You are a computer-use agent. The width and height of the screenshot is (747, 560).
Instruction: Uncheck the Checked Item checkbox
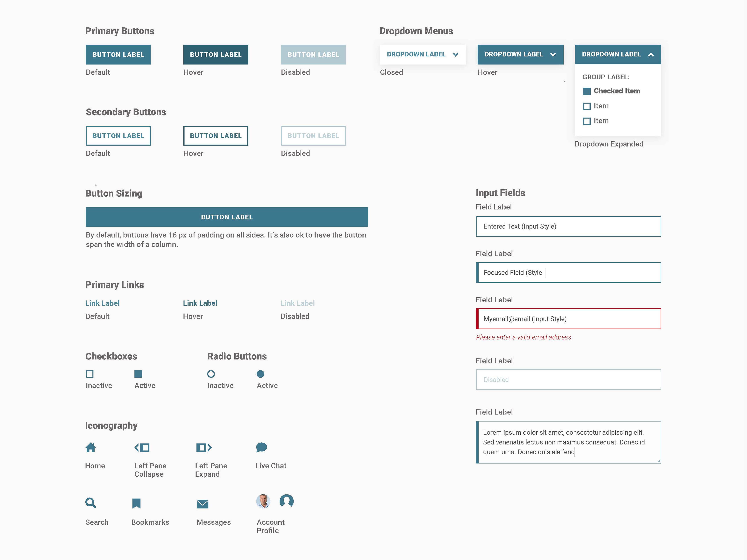pyautogui.click(x=587, y=91)
